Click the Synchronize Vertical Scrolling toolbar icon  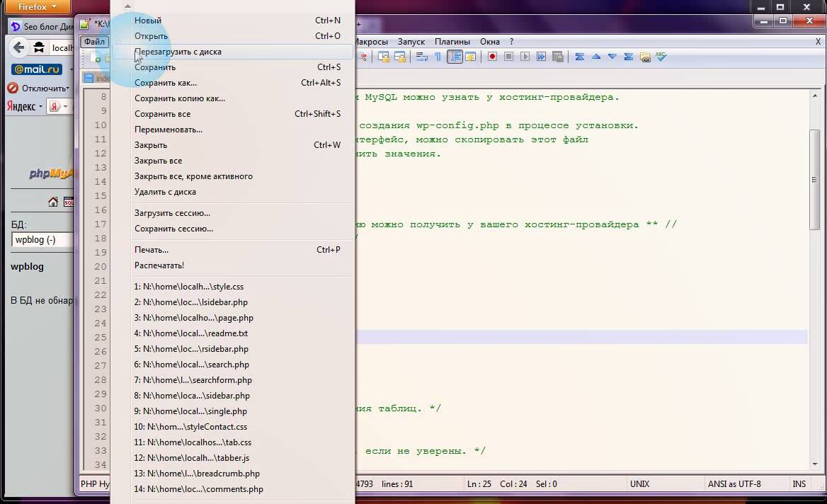coord(384,57)
